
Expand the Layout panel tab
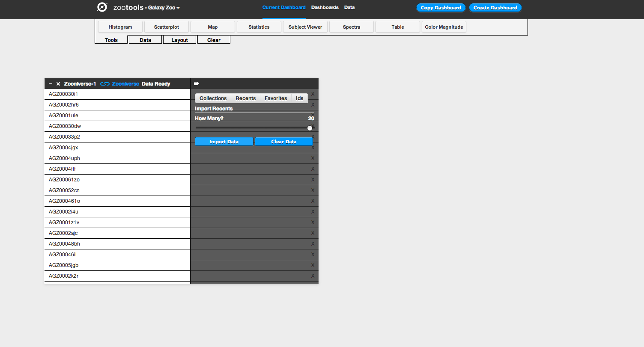pos(179,40)
